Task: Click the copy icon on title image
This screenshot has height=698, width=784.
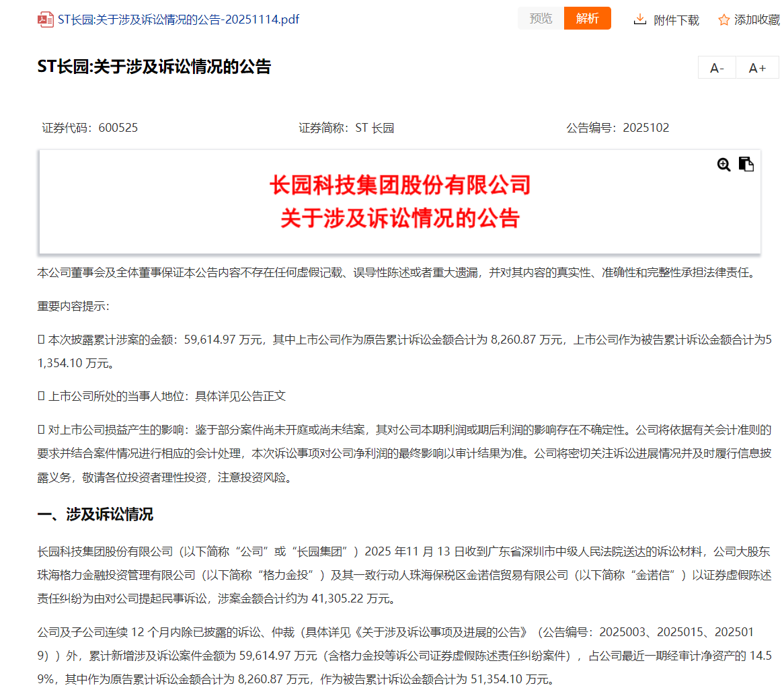Action: (746, 164)
